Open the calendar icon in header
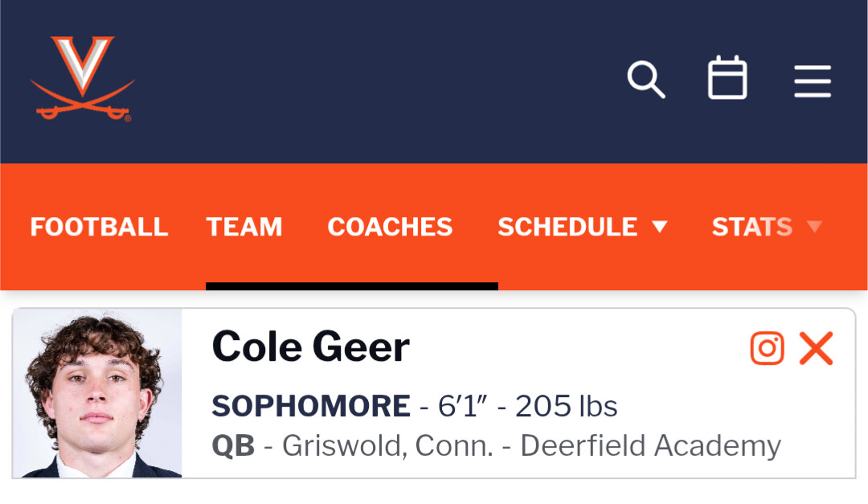 tap(727, 79)
